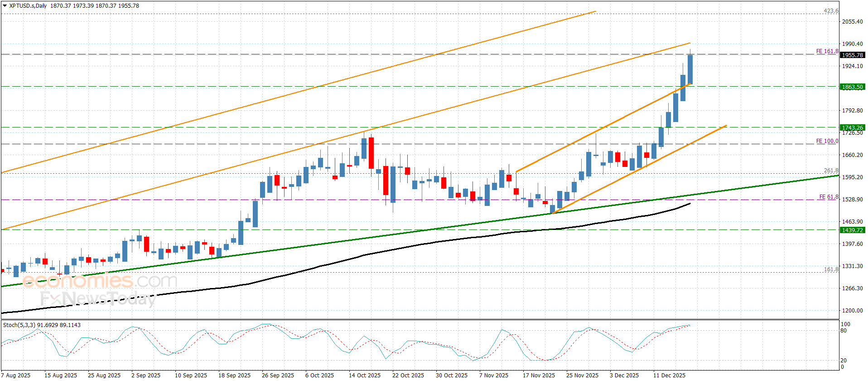Click the price axis value 1924.10
This screenshot has height=381, width=868.
(853, 66)
